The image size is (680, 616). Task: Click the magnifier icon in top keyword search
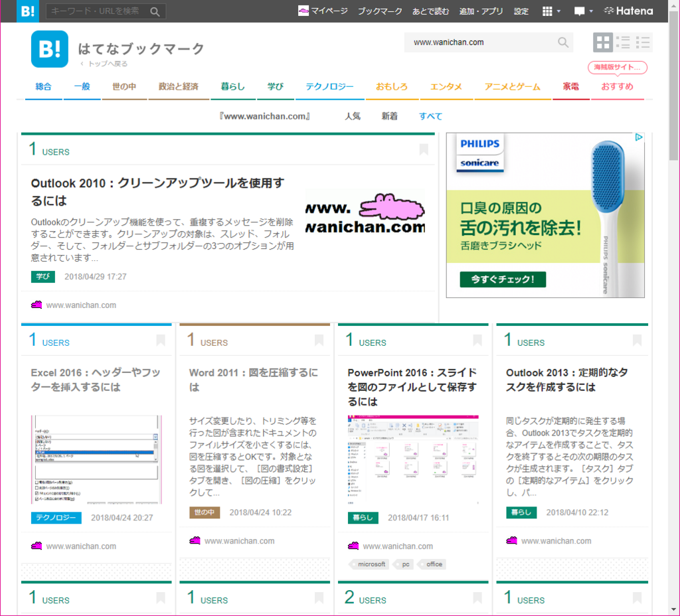155,12
